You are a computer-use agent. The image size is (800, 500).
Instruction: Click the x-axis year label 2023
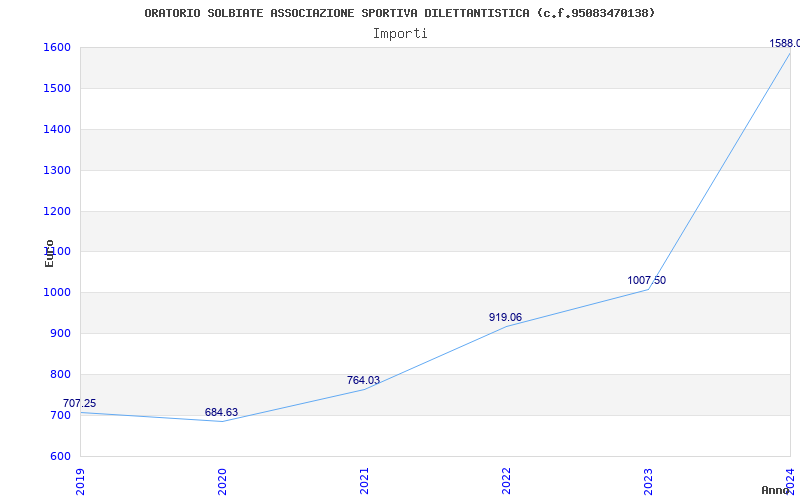coord(647,482)
